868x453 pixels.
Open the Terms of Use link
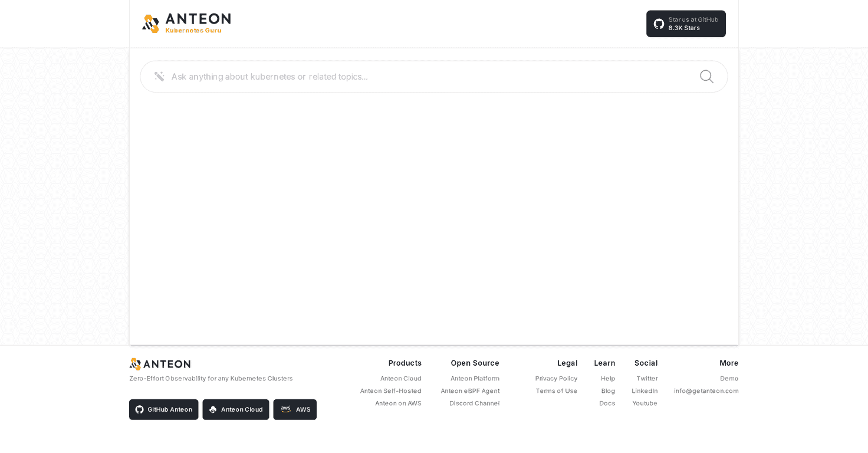(x=556, y=390)
